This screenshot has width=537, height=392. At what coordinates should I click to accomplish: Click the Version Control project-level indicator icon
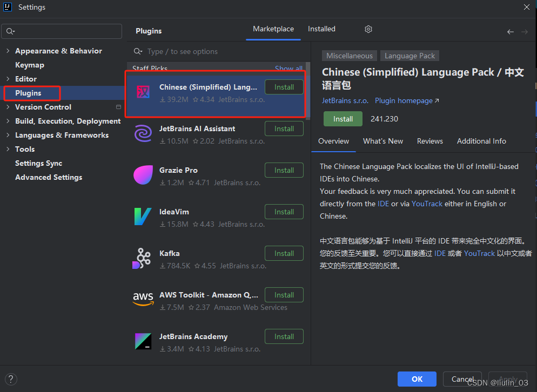tap(118, 107)
